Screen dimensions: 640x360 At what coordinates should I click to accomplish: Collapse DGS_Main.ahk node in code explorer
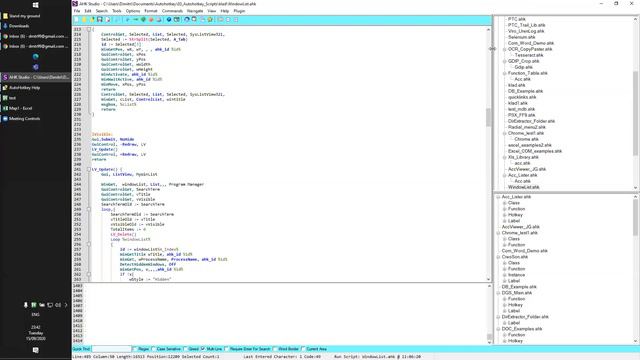tap(498, 293)
